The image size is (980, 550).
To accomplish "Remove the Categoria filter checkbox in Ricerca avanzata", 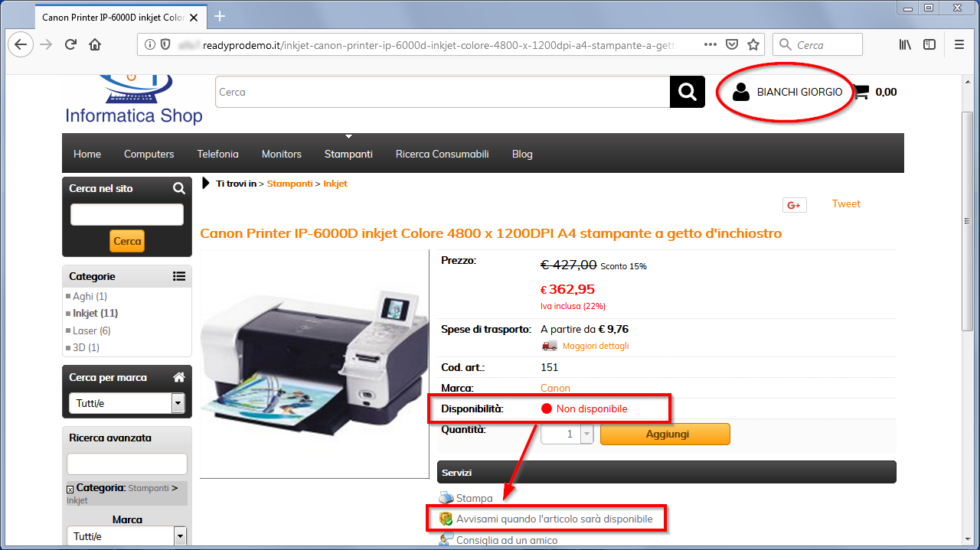I will [70, 489].
